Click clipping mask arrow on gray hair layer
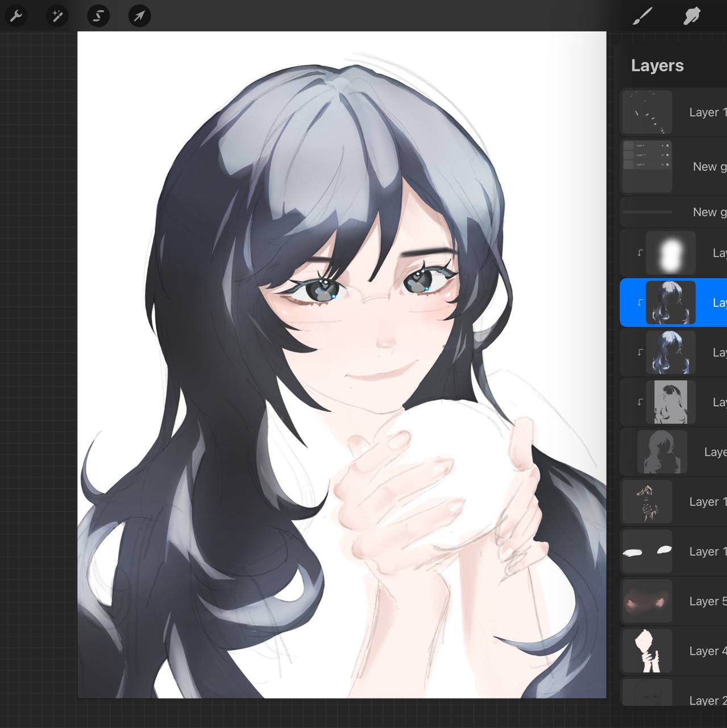The width and height of the screenshot is (727, 728). (639, 402)
